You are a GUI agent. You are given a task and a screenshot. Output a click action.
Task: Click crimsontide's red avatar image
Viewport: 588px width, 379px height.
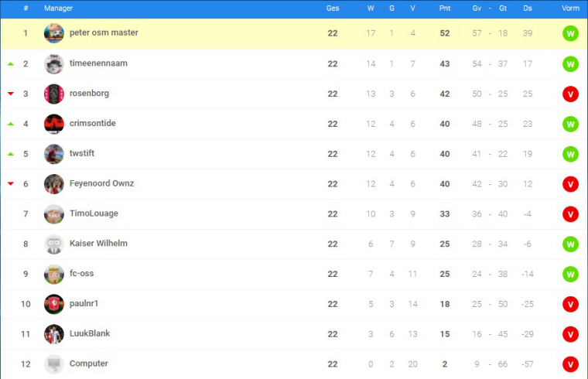coord(53,124)
